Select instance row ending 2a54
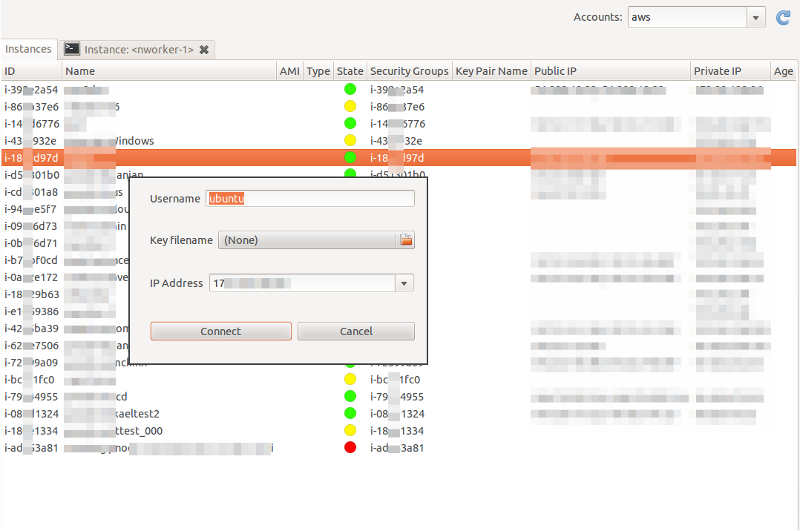This screenshot has height=531, width=800. point(398,90)
